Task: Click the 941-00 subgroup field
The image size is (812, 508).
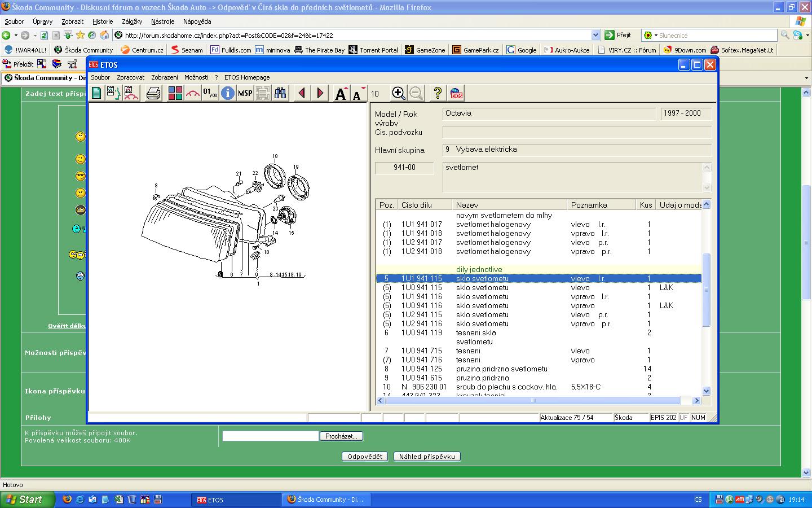Action: pyautogui.click(x=404, y=168)
